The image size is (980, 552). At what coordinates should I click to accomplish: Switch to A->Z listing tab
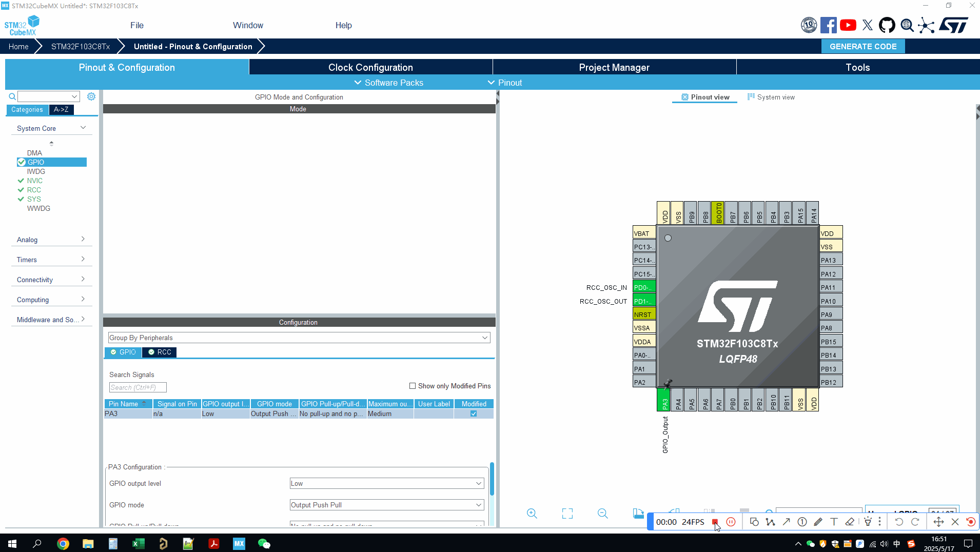[62, 109]
